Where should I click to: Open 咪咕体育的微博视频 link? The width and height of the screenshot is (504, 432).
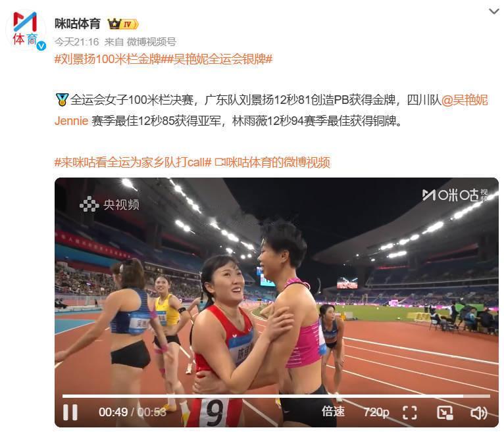point(272,162)
